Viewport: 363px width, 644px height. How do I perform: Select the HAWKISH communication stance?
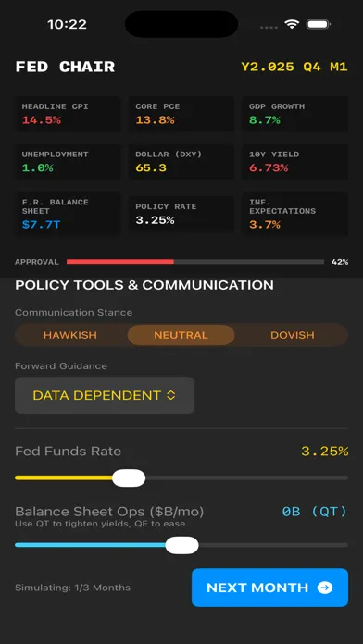[70, 335]
